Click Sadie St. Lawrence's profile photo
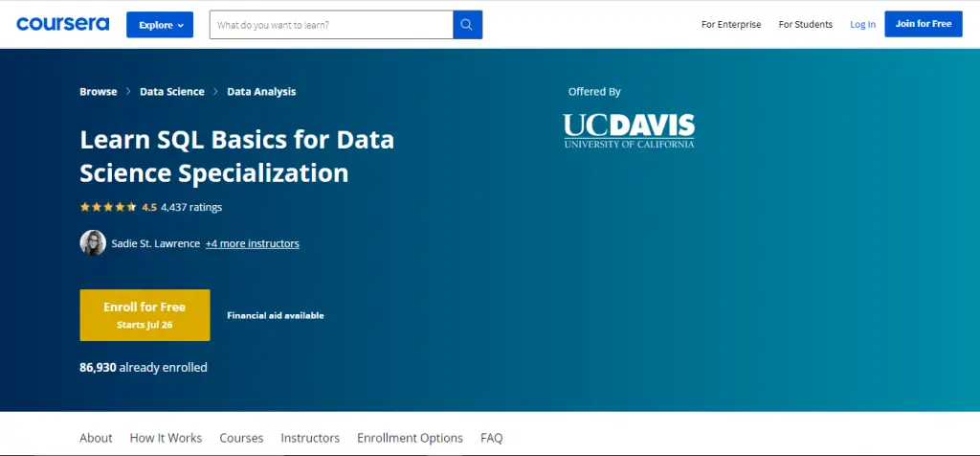This screenshot has width=980, height=456. pyautogui.click(x=93, y=243)
